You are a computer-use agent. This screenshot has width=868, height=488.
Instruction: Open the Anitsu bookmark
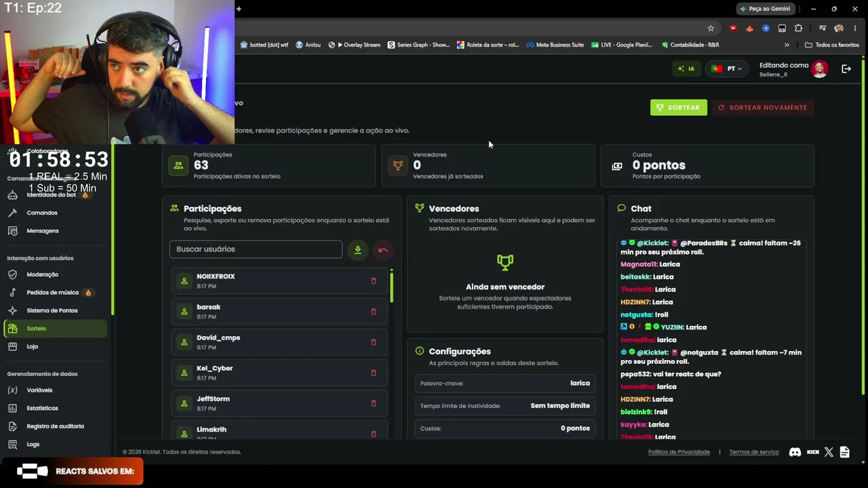coord(308,45)
